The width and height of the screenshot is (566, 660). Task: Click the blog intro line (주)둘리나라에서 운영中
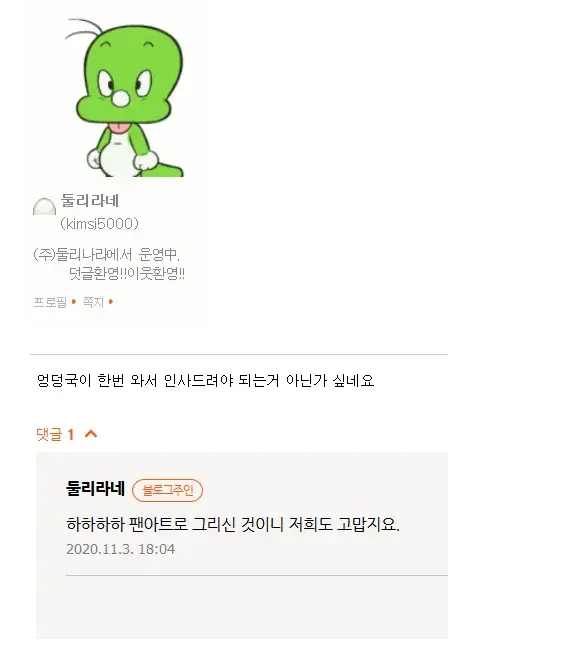pyautogui.click(x=106, y=255)
